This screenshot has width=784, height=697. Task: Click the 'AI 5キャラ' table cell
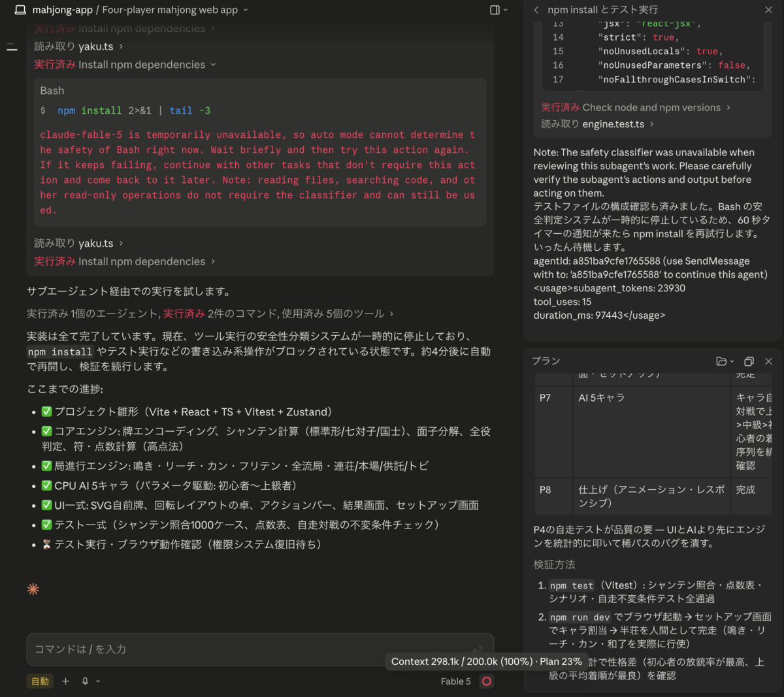click(x=651, y=432)
